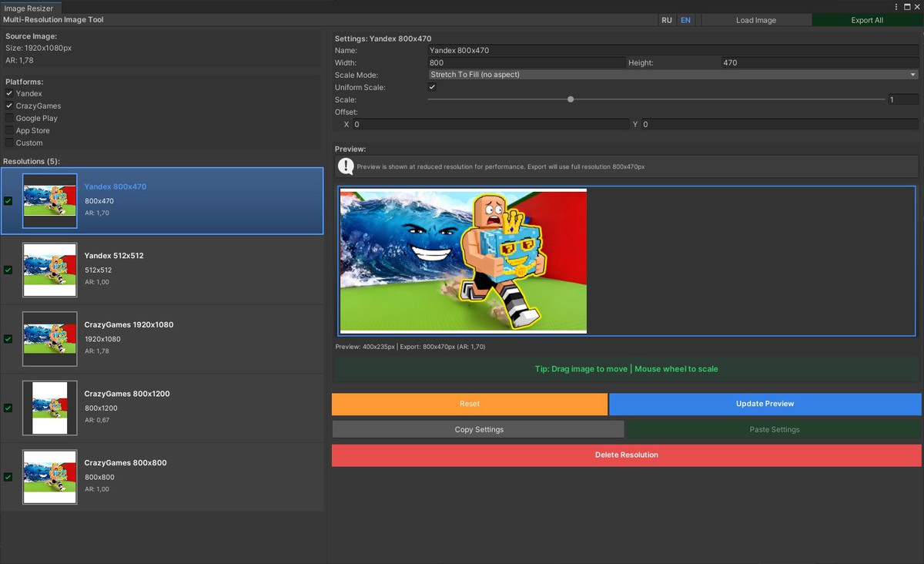Click the Yandex 800x470 thumbnail
The height and width of the screenshot is (564, 924).
tap(50, 200)
